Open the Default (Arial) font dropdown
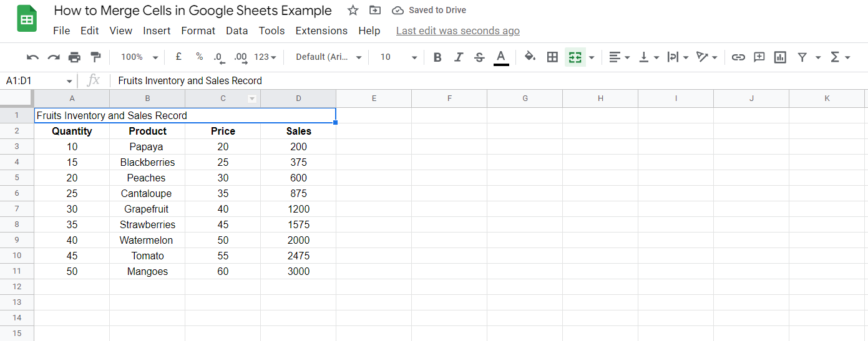Image resolution: width=868 pixels, height=341 pixels. coord(328,57)
